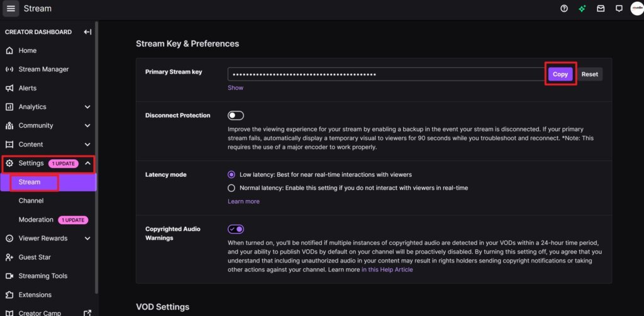Select the Normal latency radio option
This screenshot has height=316, width=644.
click(x=231, y=188)
